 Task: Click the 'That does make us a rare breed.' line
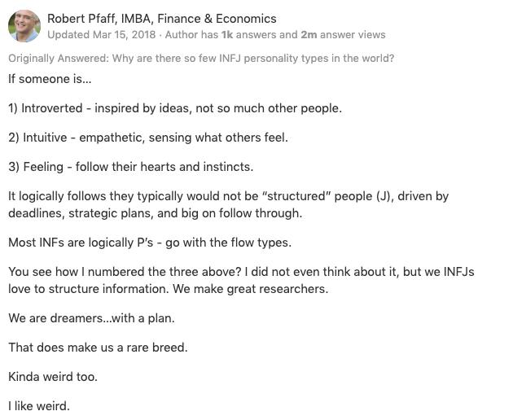click(x=98, y=348)
